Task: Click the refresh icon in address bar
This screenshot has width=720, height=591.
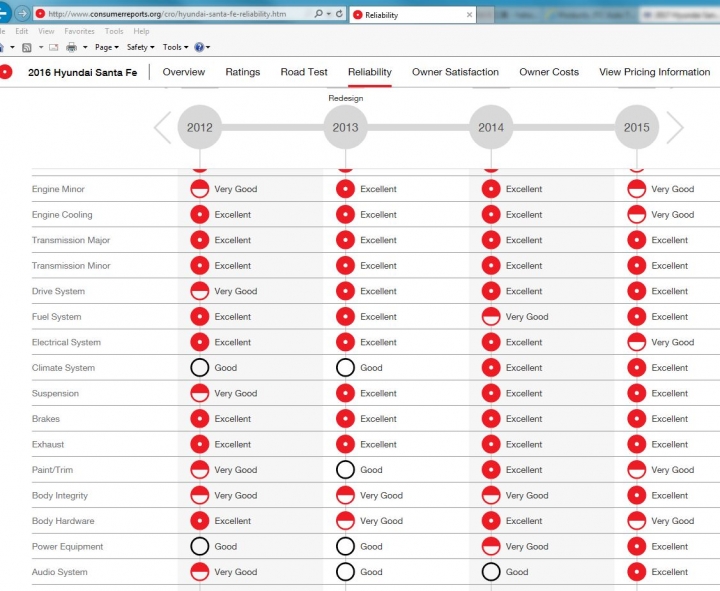Action: pos(339,14)
